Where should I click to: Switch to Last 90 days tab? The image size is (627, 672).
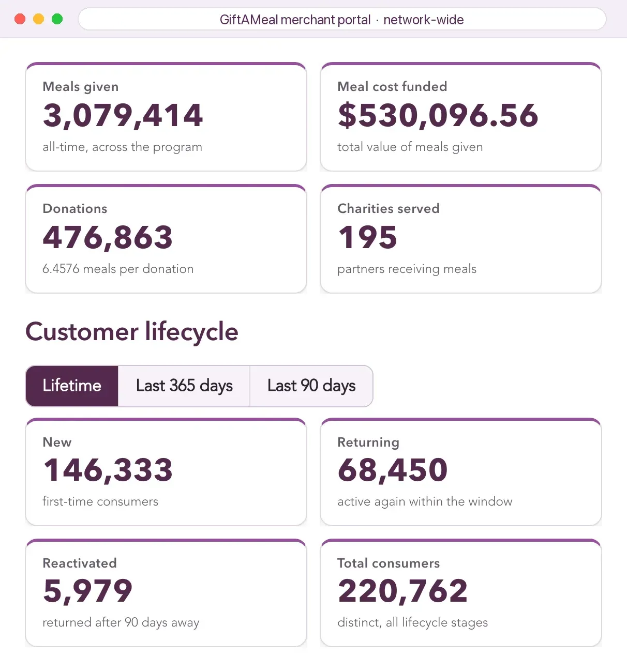point(311,386)
